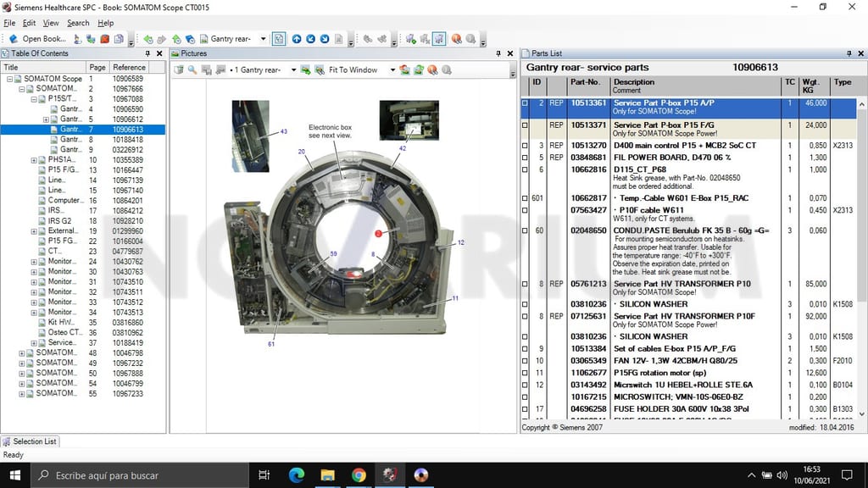Image resolution: width=868 pixels, height=488 pixels.
Task: Open the Fit To Window zoom dropdown
Action: (x=392, y=69)
